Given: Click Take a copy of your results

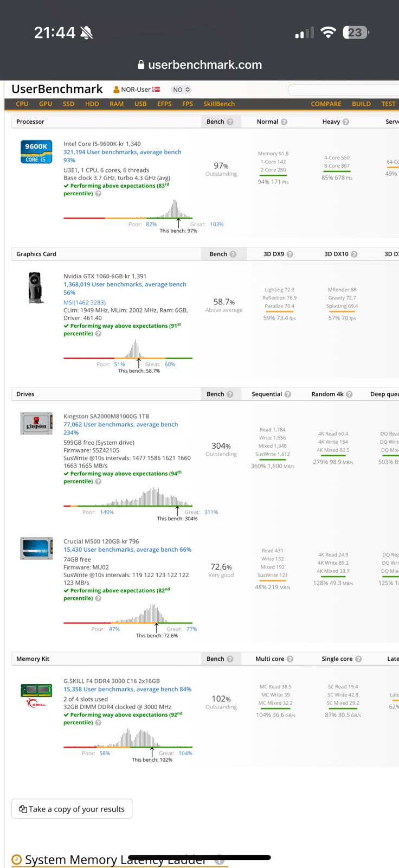Looking at the screenshot, I should click(72, 809).
